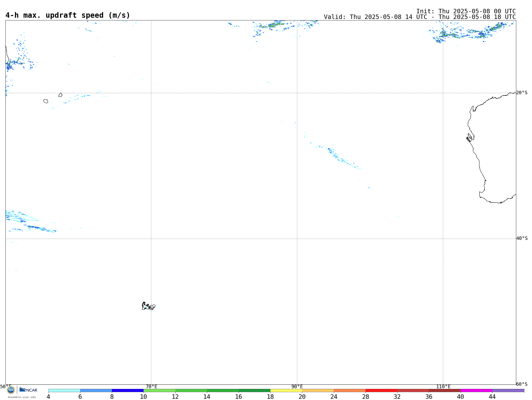This screenshot has width=532, height=400.
Task: Select the dark green 16–18 m/s swatch
Action: [254, 390]
